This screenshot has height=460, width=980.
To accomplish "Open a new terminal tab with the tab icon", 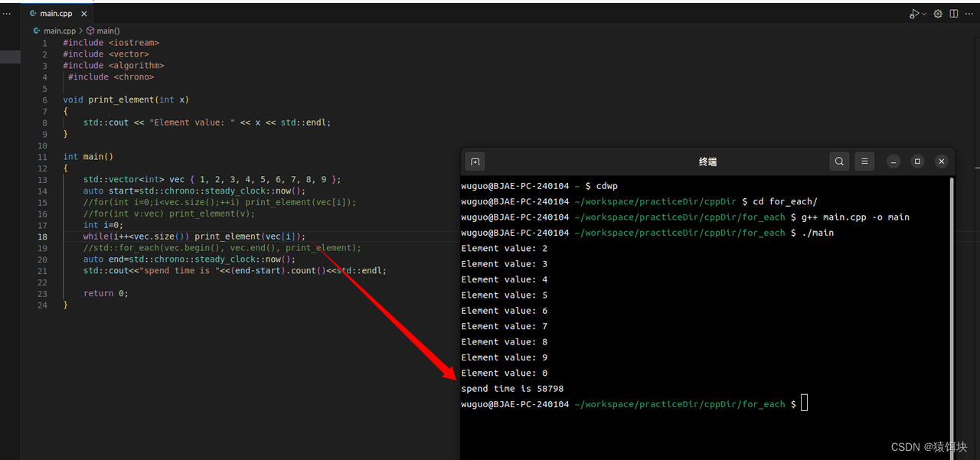I will click(x=475, y=161).
